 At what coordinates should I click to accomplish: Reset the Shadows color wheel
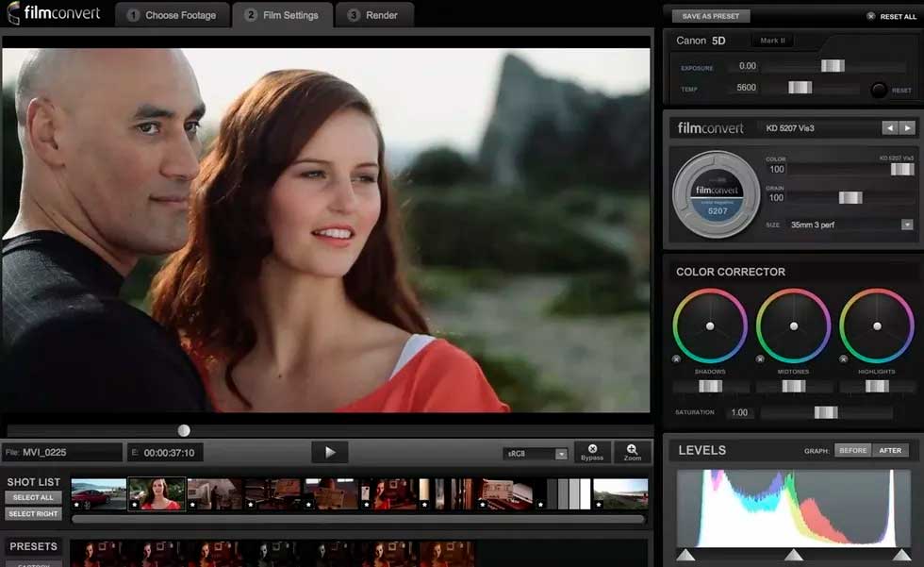coord(677,359)
